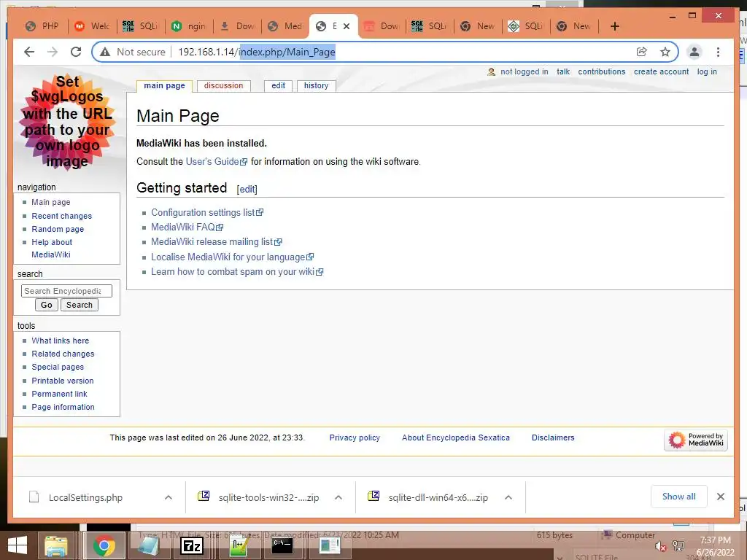Open Random page in navigation
The image size is (747, 560).
[x=58, y=229]
